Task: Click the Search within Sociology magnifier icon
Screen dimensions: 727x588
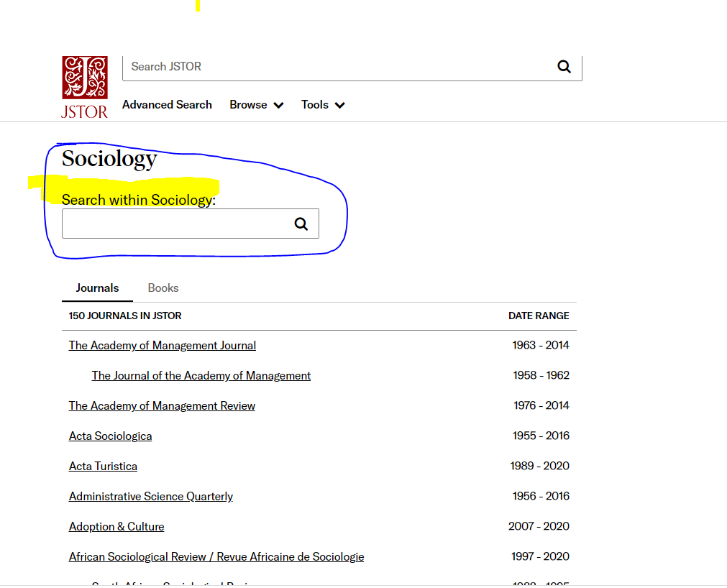Action: pyautogui.click(x=301, y=224)
